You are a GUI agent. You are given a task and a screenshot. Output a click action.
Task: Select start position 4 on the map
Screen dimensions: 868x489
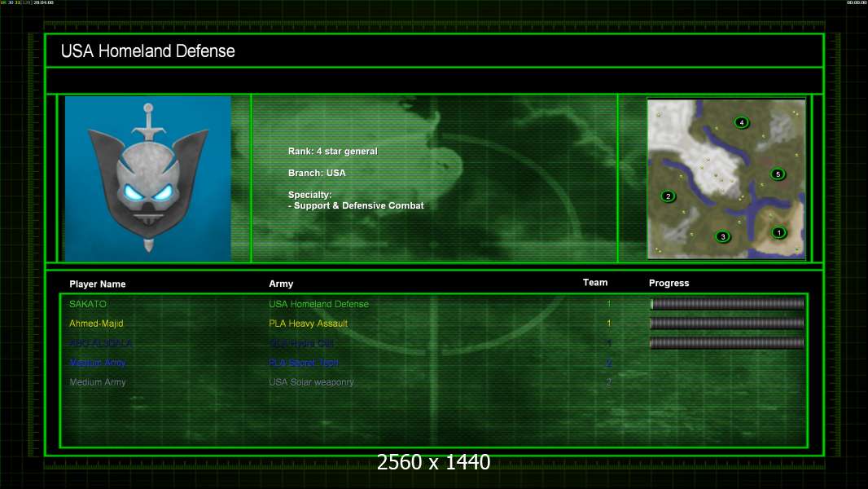741,122
